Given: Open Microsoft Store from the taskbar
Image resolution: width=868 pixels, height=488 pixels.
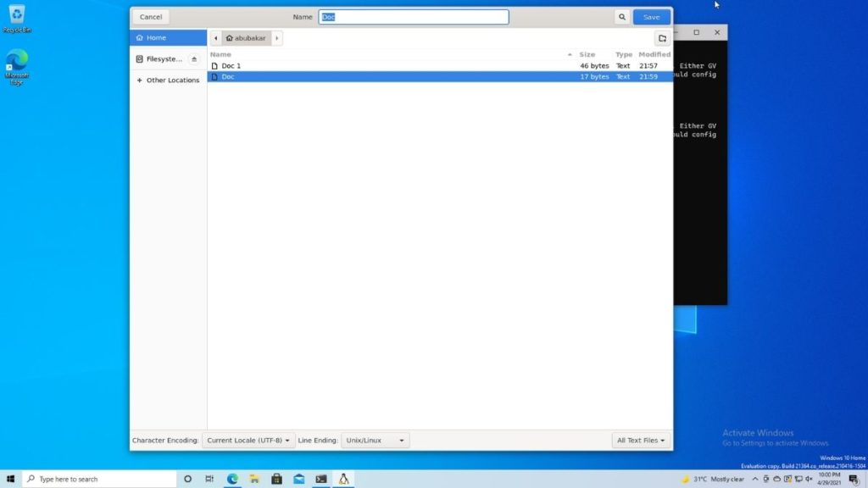Looking at the screenshot, I should tap(276, 479).
